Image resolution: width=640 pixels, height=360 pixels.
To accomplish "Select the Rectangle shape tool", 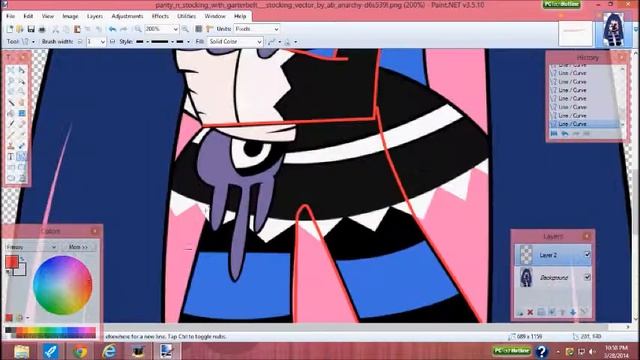I will pos(11,167).
